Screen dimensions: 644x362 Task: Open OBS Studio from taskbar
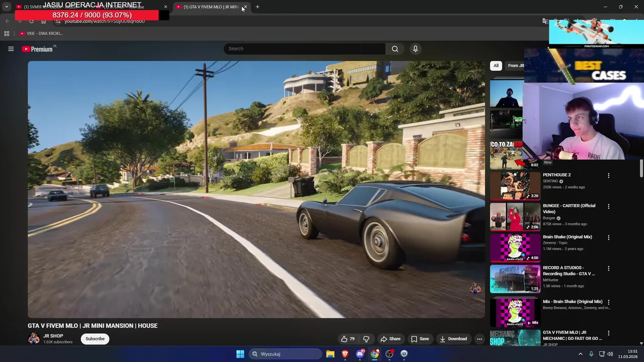(x=389, y=354)
